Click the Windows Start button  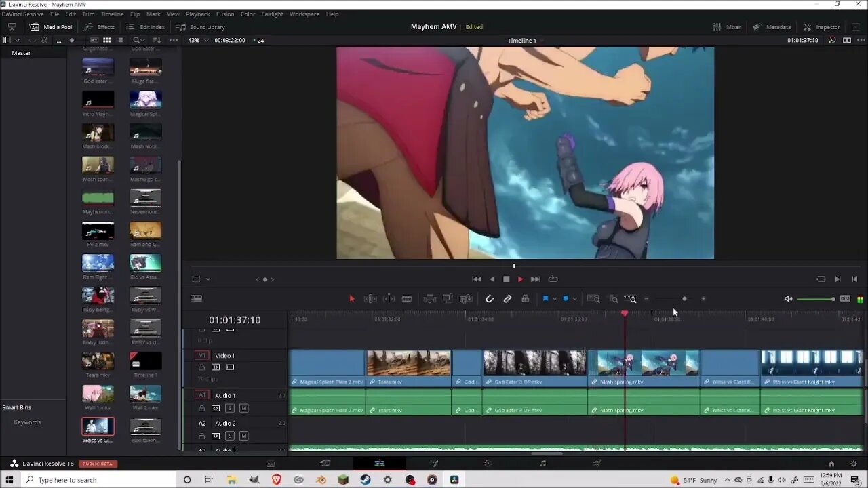(9, 480)
